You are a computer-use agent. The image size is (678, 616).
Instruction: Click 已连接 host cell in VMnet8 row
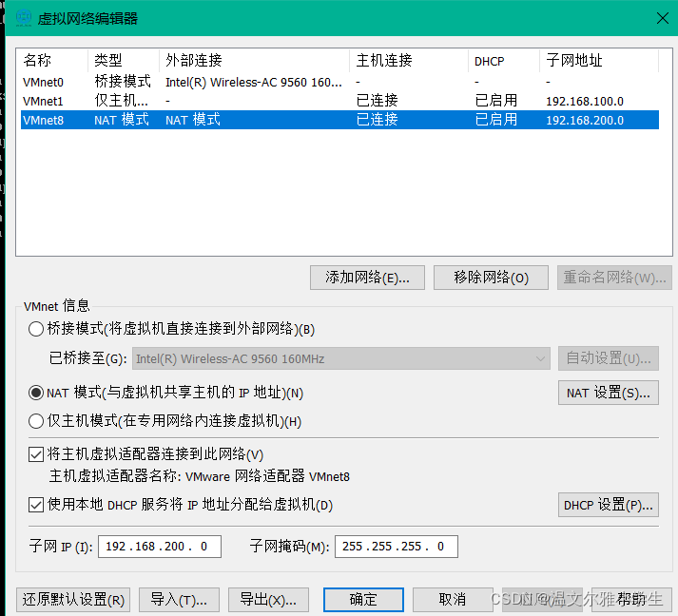click(x=377, y=120)
